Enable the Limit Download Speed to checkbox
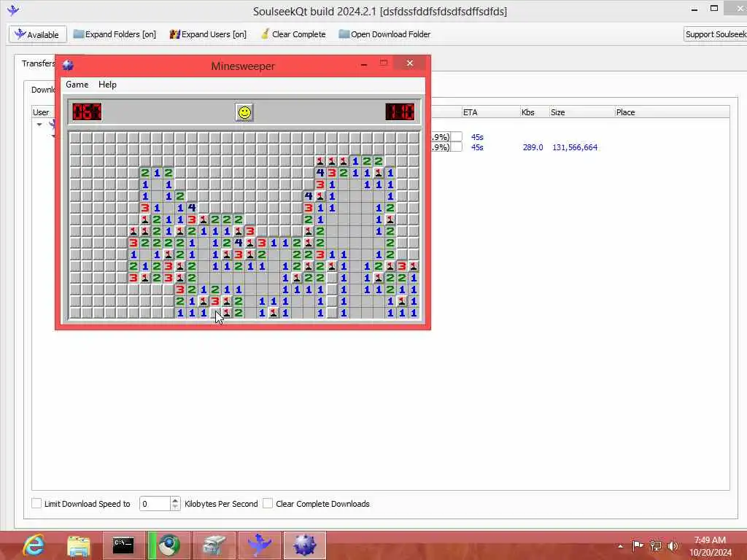The image size is (747, 560). pyautogui.click(x=36, y=503)
